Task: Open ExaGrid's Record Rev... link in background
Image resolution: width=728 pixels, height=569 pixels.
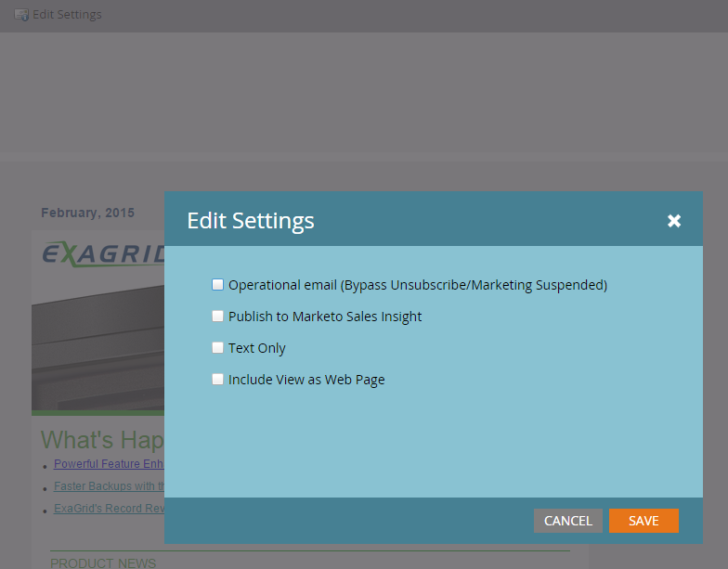Action: click(x=109, y=509)
